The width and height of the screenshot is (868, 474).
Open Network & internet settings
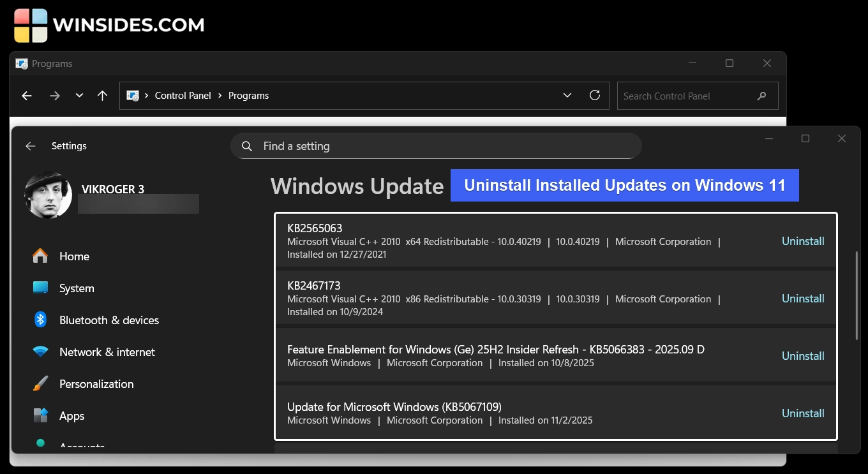tap(107, 352)
